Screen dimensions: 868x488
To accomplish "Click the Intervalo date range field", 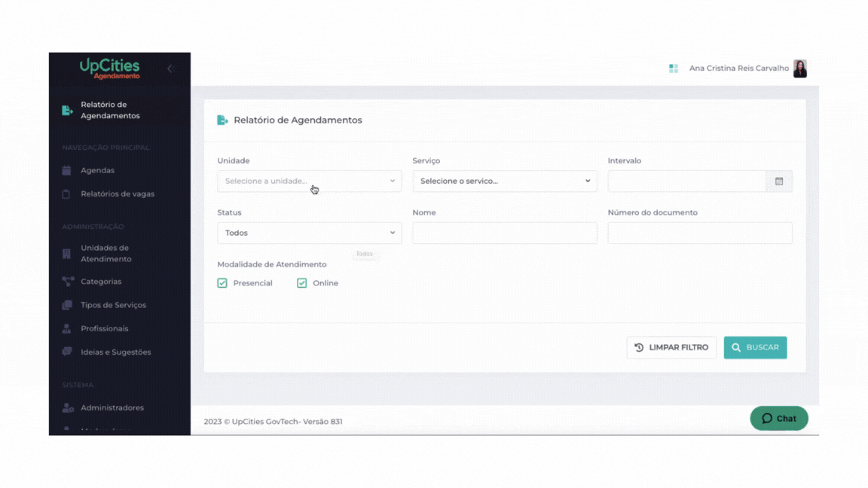I will [687, 181].
